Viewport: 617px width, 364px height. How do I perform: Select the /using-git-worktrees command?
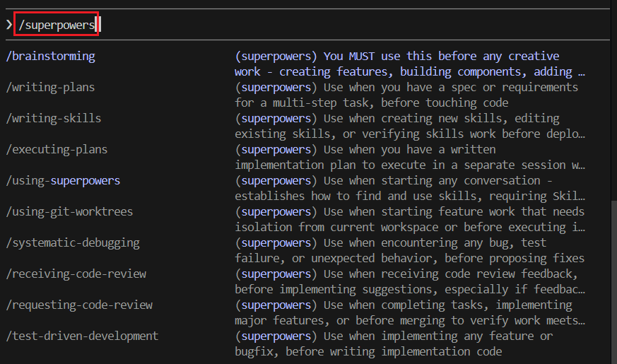[69, 212]
